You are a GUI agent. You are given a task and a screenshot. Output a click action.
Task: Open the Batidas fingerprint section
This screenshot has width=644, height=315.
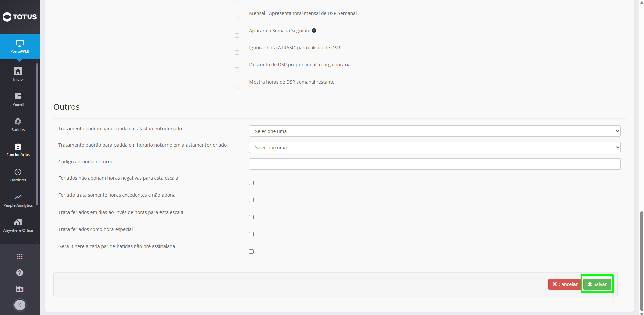click(18, 125)
